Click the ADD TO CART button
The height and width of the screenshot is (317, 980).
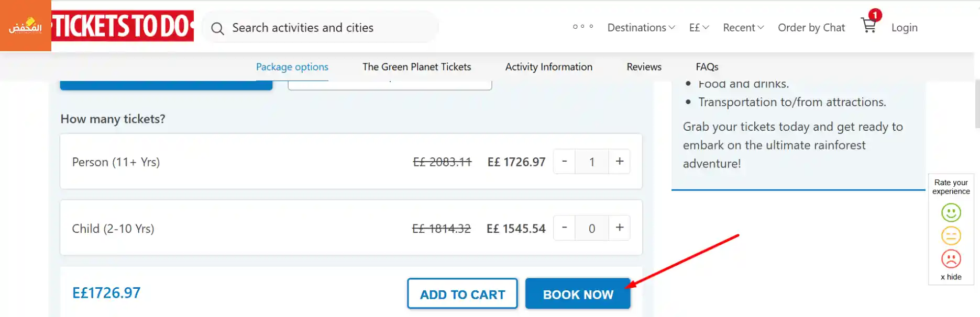point(462,294)
